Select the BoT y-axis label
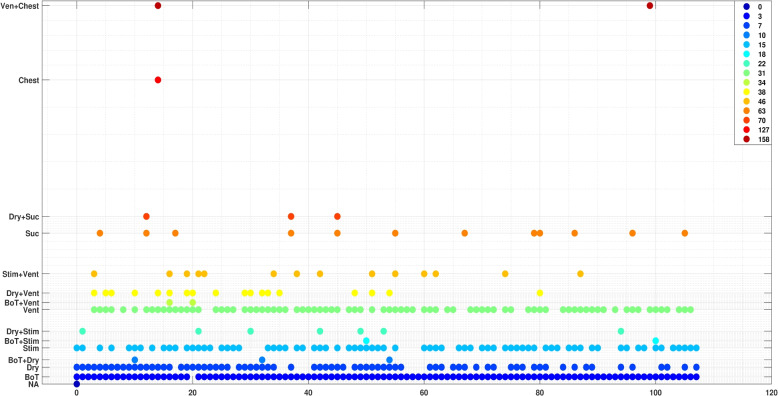 tap(32, 377)
